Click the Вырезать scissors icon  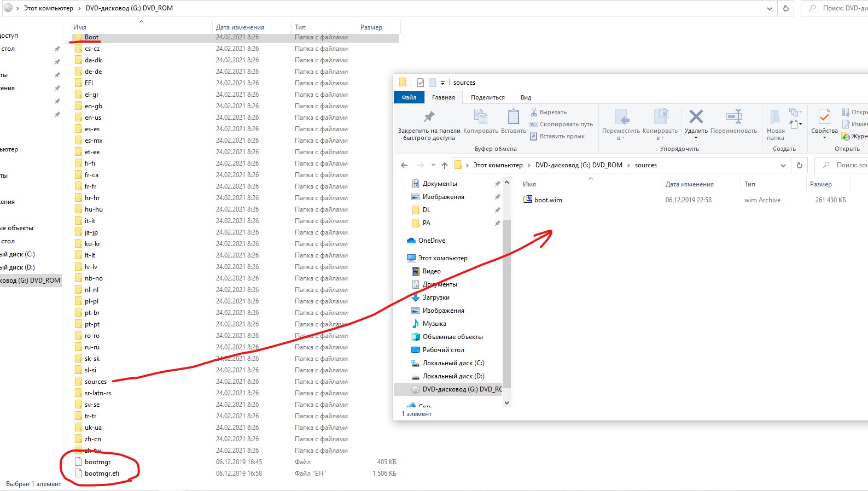point(534,112)
